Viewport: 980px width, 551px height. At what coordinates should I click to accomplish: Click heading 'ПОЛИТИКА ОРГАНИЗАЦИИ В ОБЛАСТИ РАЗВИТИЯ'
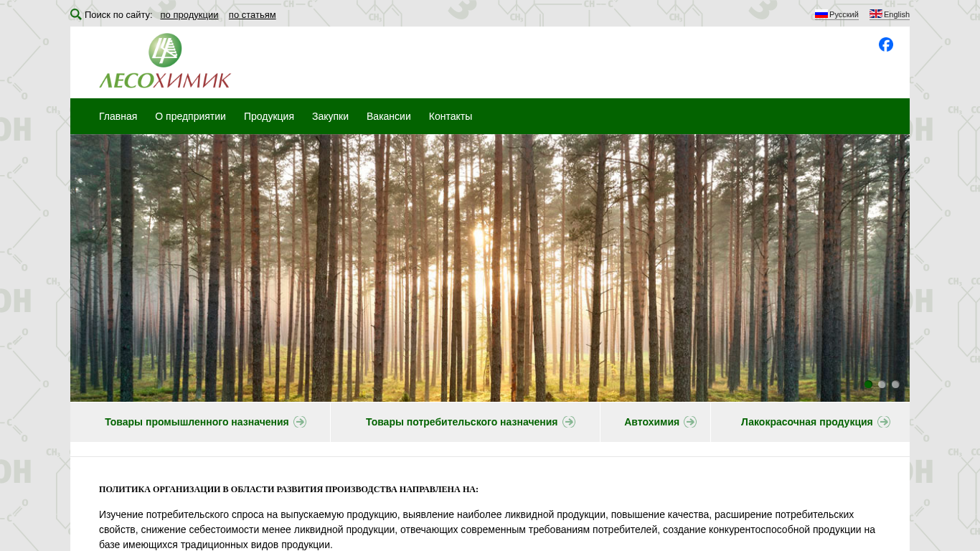pyautogui.click(x=288, y=489)
